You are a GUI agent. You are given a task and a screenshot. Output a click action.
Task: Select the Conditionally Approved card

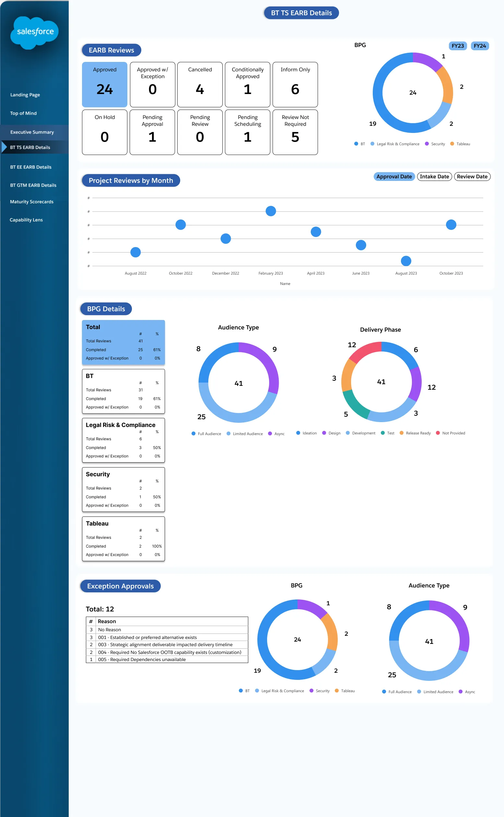point(247,84)
